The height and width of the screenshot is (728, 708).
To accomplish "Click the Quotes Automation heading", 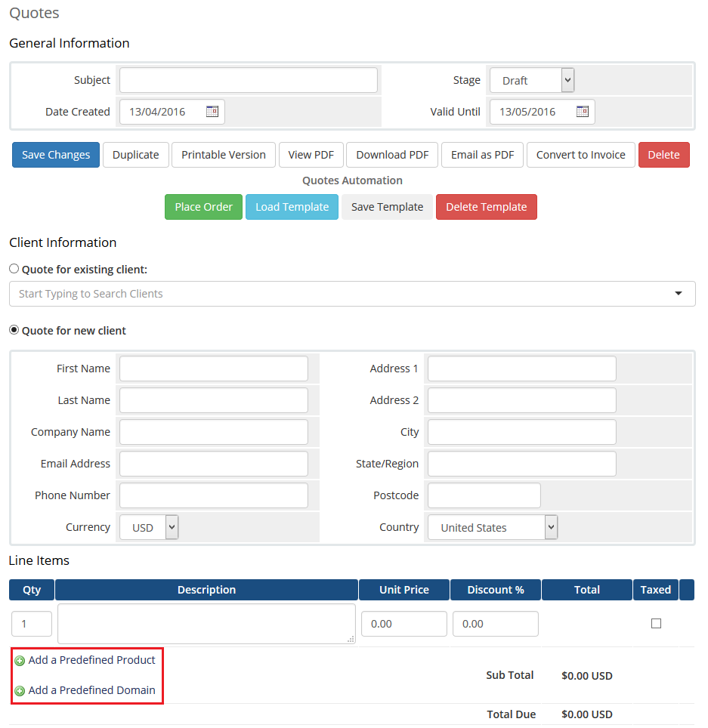I will (x=352, y=180).
